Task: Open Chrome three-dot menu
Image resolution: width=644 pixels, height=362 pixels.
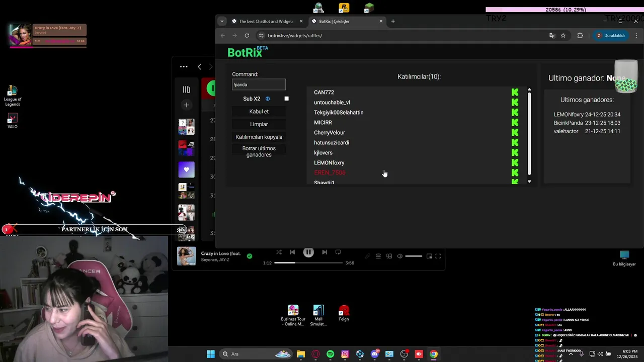Action: click(636, 36)
